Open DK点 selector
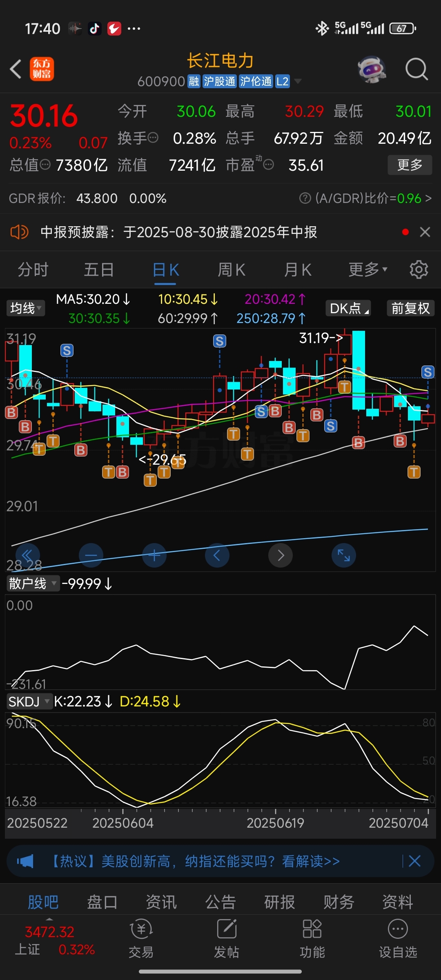 tap(348, 308)
